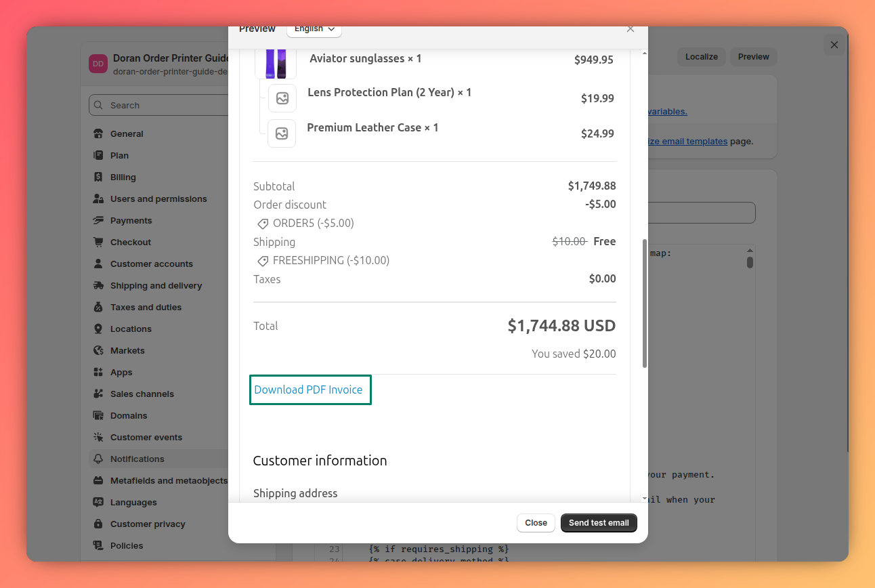Click the code editor scrollbar thumb
This screenshot has height=588, width=875.
[x=750, y=262]
